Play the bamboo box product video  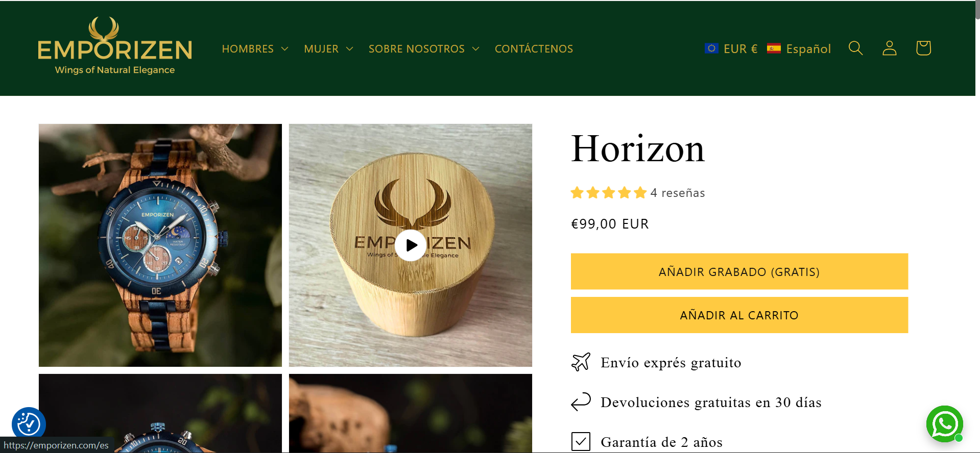[x=411, y=245]
